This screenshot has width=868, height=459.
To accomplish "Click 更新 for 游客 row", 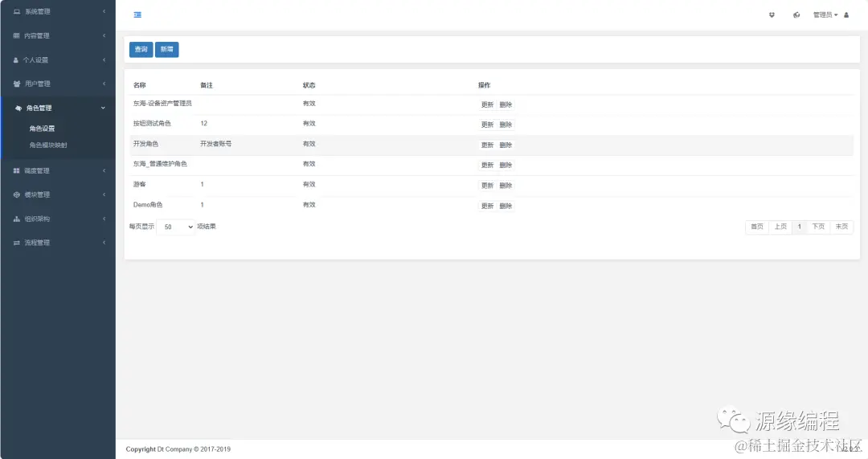I will pos(487,186).
